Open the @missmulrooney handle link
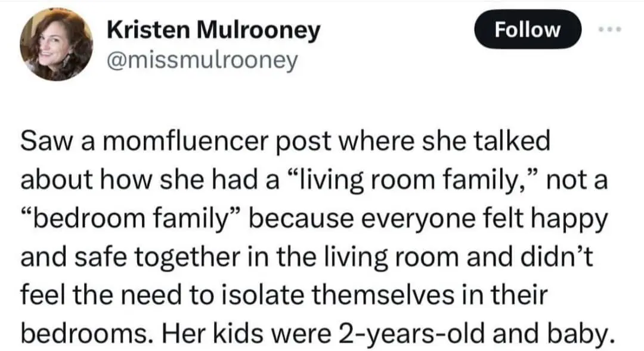The width and height of the screenshot is (644, 351). [201, 60]
